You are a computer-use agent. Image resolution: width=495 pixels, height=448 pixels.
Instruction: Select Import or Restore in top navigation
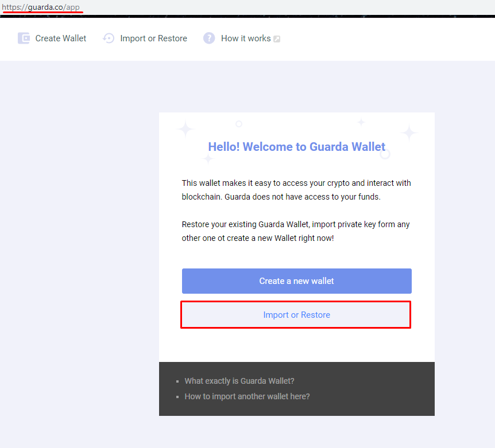point(153,38)
